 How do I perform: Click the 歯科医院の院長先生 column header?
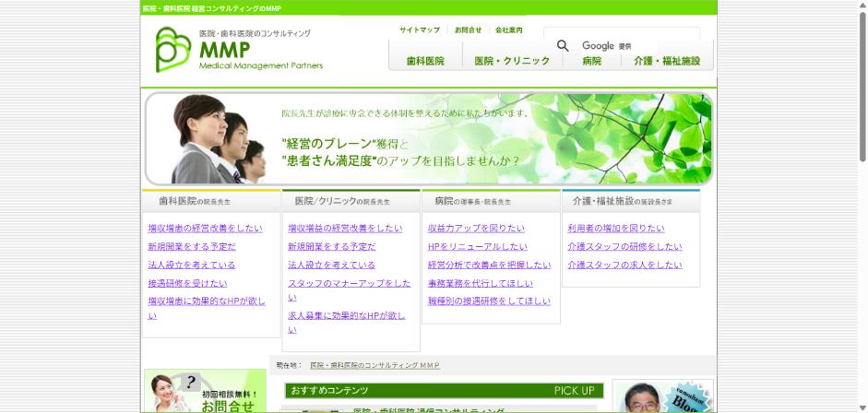click(211, 201)
